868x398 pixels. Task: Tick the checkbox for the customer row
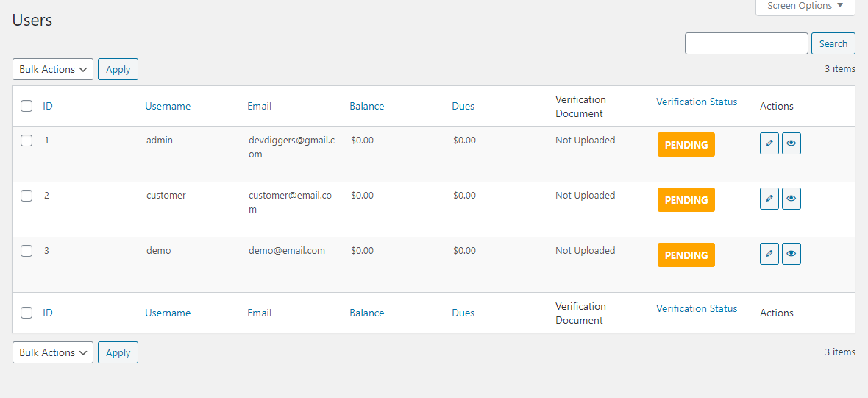coord(26,196)
